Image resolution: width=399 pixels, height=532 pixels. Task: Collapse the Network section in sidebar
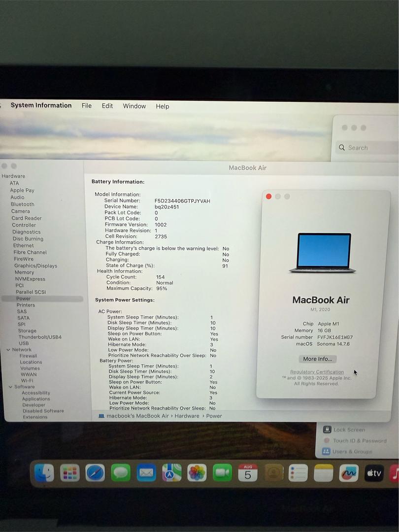8,350
